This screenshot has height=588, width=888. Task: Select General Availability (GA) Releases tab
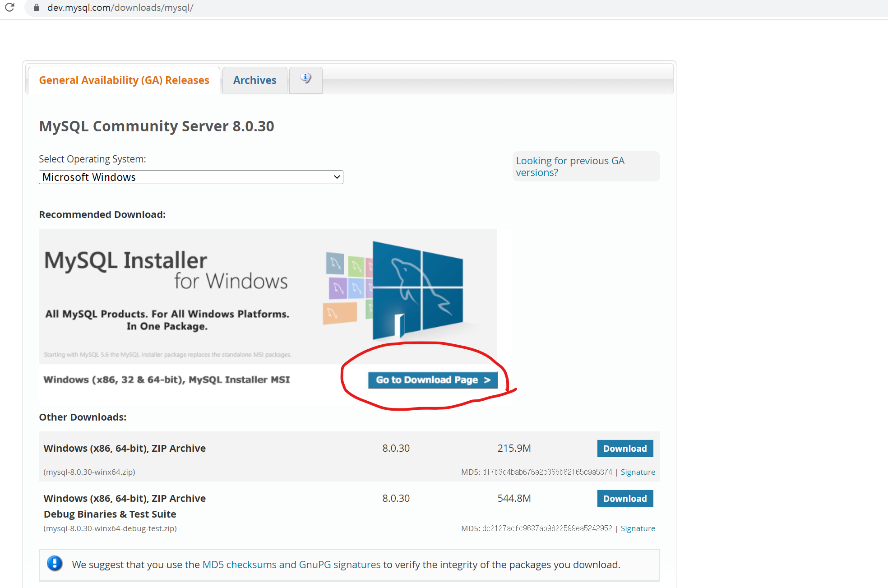124,80
